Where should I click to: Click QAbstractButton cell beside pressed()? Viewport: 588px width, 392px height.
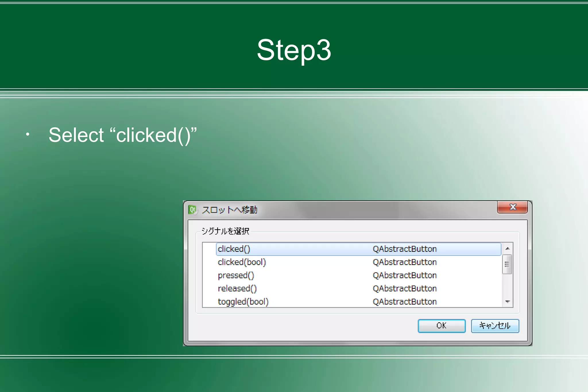pos(405,275)
